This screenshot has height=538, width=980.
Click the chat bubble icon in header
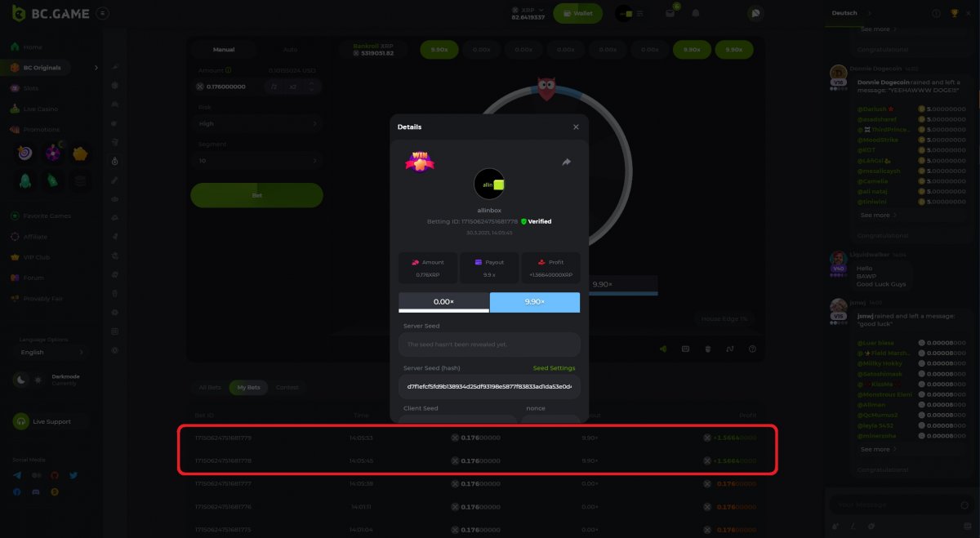(x=755, y=13)
